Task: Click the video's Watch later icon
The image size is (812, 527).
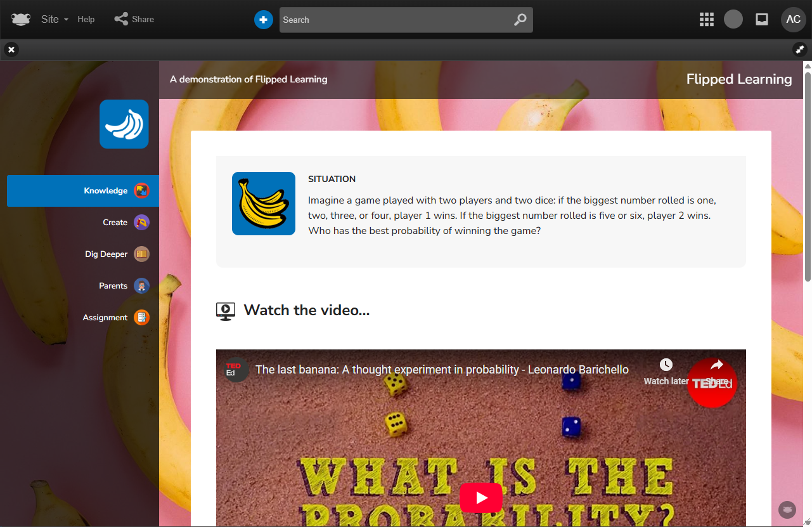Action: click(666, 371)
